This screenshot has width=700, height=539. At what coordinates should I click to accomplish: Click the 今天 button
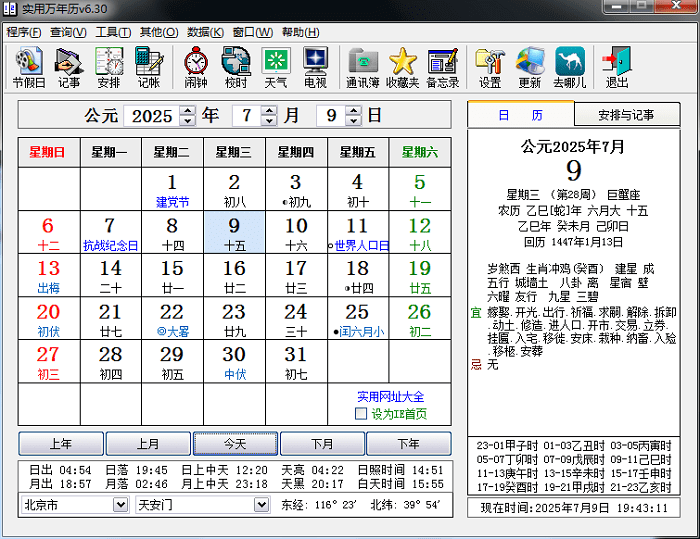click(x=235, y=444)
